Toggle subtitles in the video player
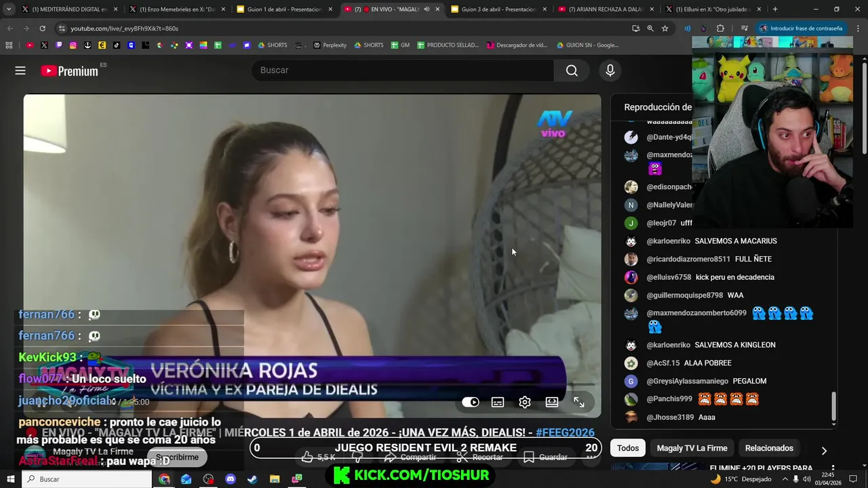Viewport: 868px width, 488px height. pyautogui.click(x=498, y=402)
